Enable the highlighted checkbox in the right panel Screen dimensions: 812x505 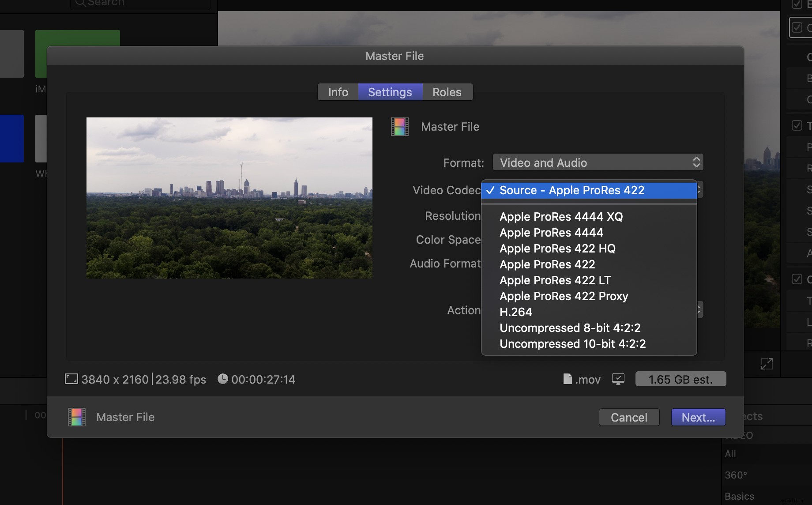click(x=797, y=27)
